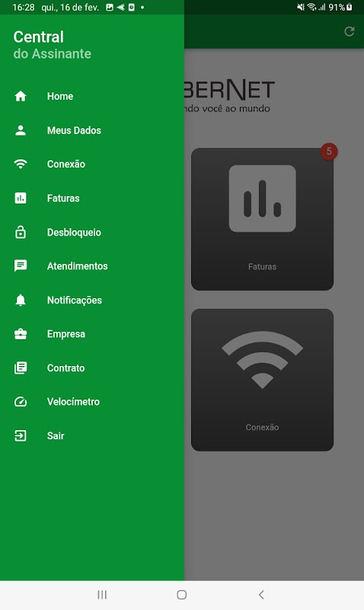Open the Faturas card on dashboard
This screenshot has width=364, height=610.
pos(262,219)
